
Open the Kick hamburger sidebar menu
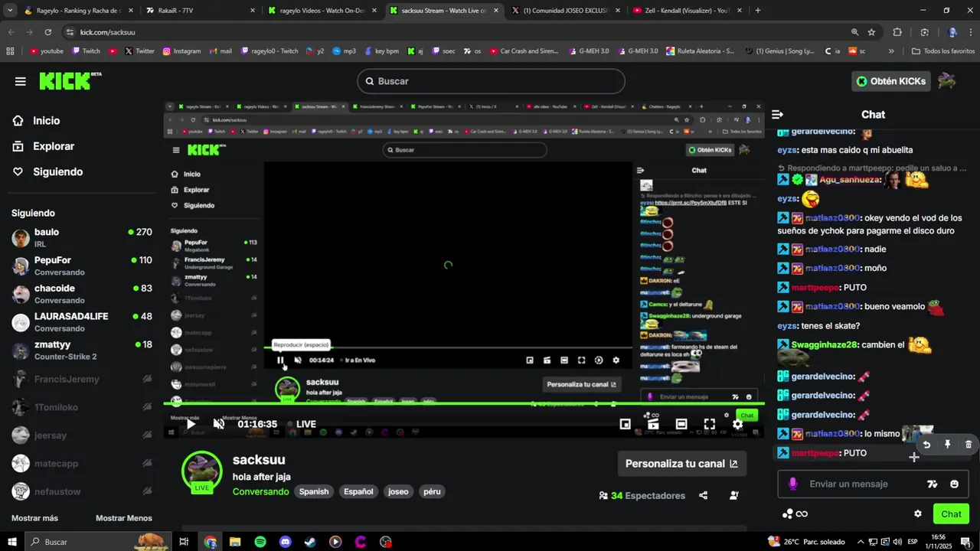point(21,81)
